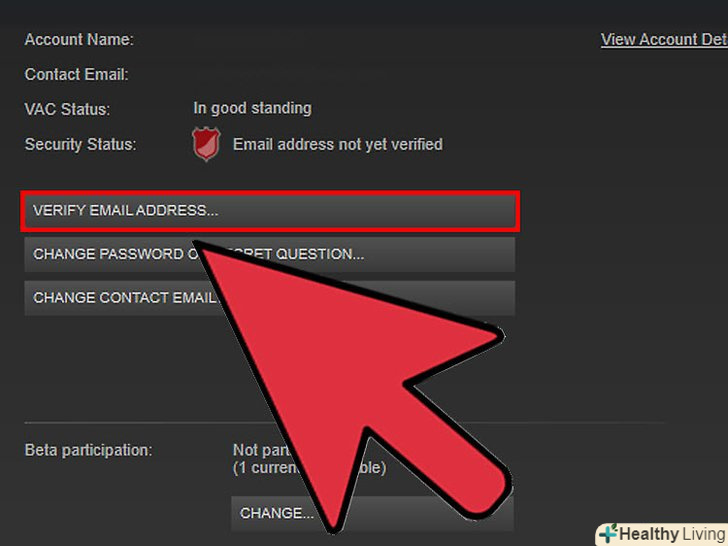The width and height of the screenshot is (728, 546).
Task: Open the View Account Details link
Action: (664, 39)
